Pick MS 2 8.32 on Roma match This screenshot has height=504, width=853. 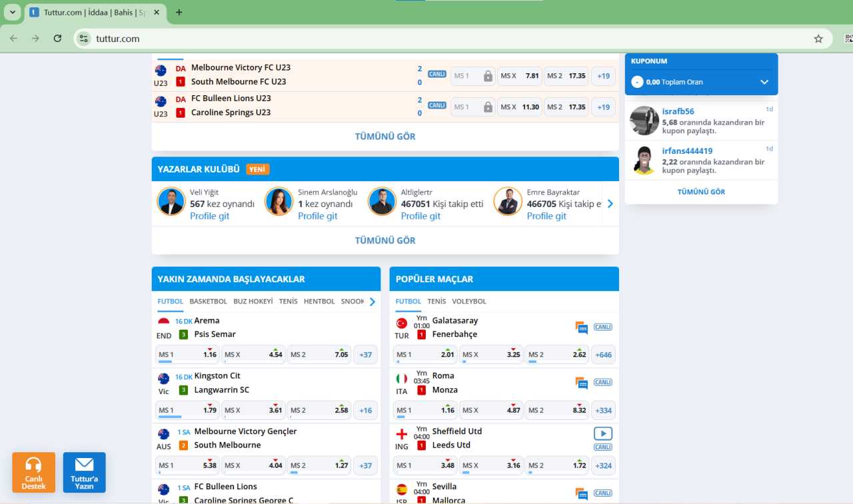pos(557,410)
